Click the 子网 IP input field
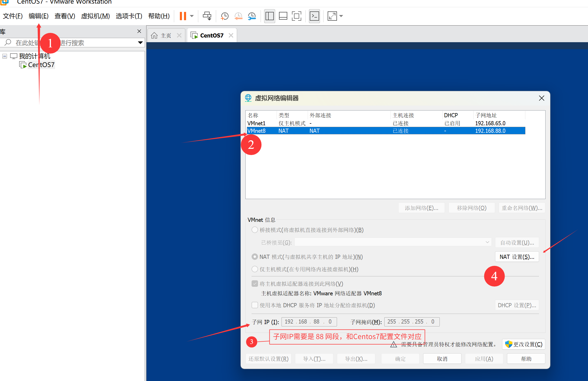The height and width of the screenshot is (381, 588). tap(309, 322)
